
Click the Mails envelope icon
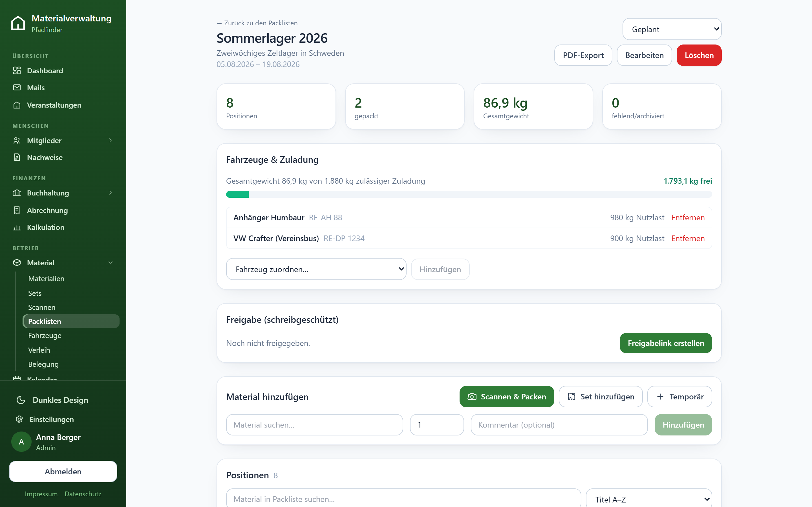point(17,88)
